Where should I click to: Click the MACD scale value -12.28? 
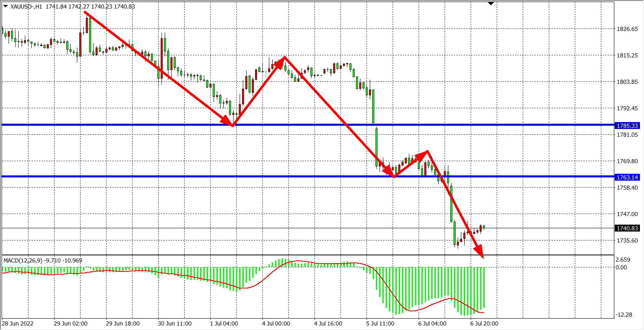coord(624,315)
